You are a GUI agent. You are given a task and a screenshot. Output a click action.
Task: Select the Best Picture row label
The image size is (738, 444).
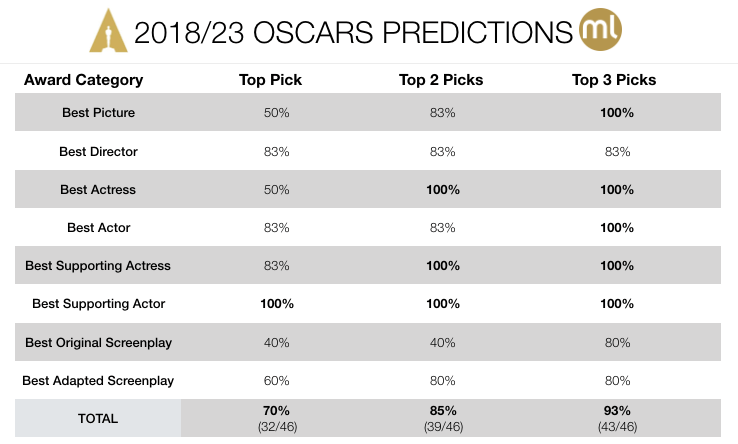98,113
